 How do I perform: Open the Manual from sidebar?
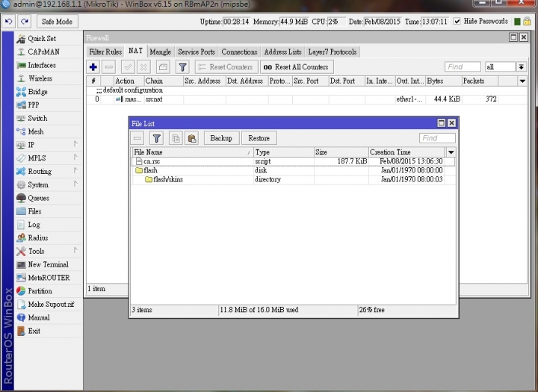pos(49,317)
